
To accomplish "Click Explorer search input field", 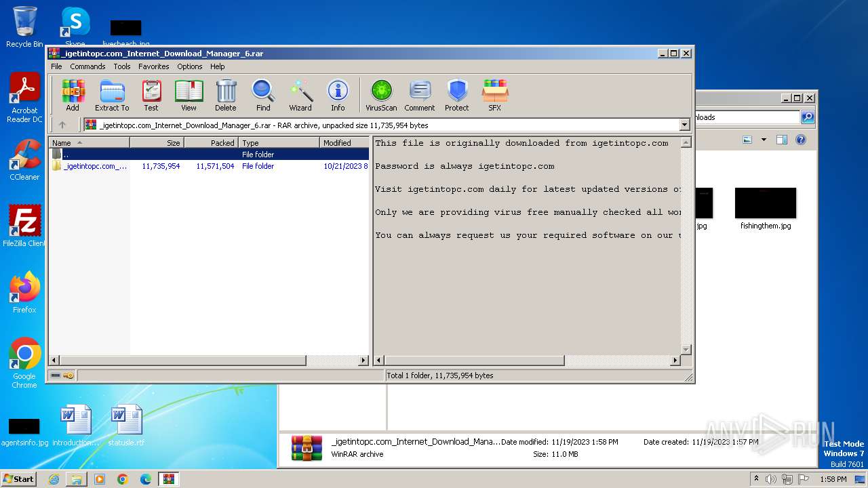I will pos(747,117).
